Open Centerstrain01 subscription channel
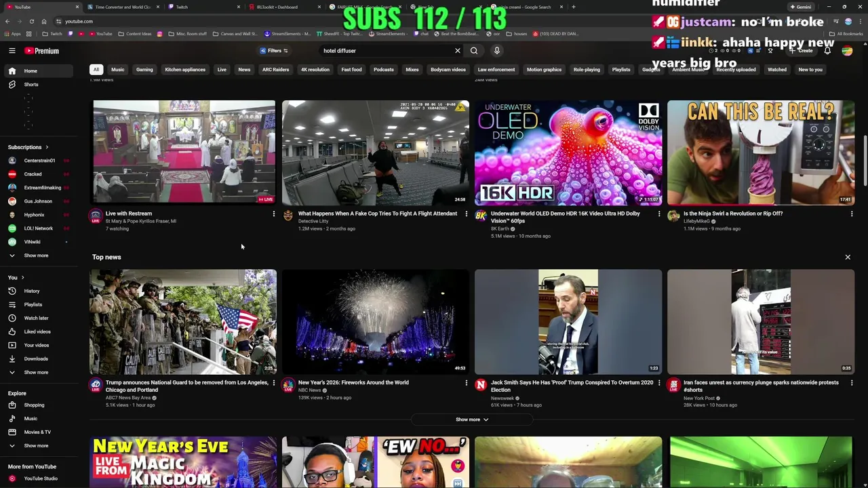868x488 pixels. click(x=39, y=161)
